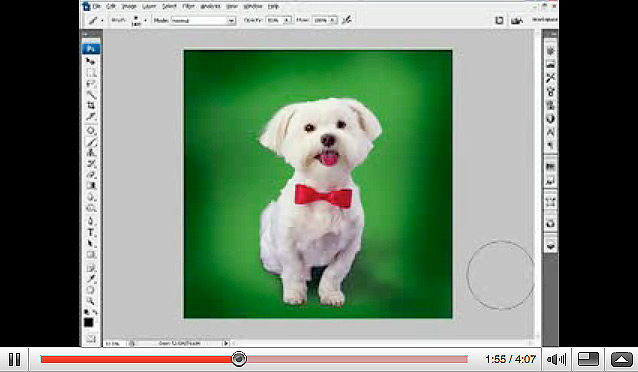The image size is (638, 372).
Task: Select the Blur tool
Action: coord(91,197)
